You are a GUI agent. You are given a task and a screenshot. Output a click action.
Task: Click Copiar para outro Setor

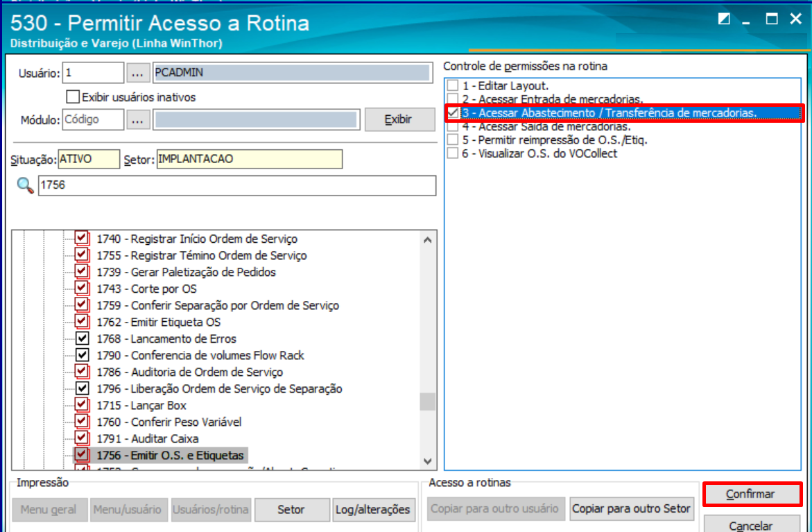tap(631, 508)
